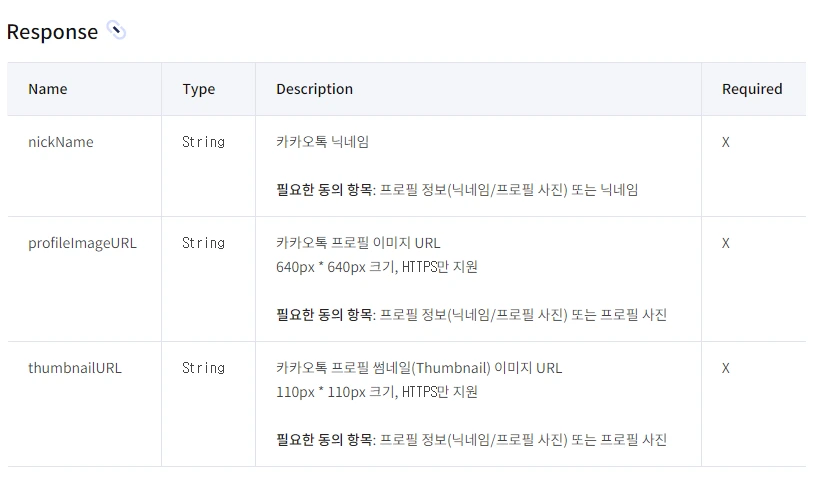The height and width of the screenshot is (480, 814).
Task: Click the Name column header
Action: tap(48, 89)
